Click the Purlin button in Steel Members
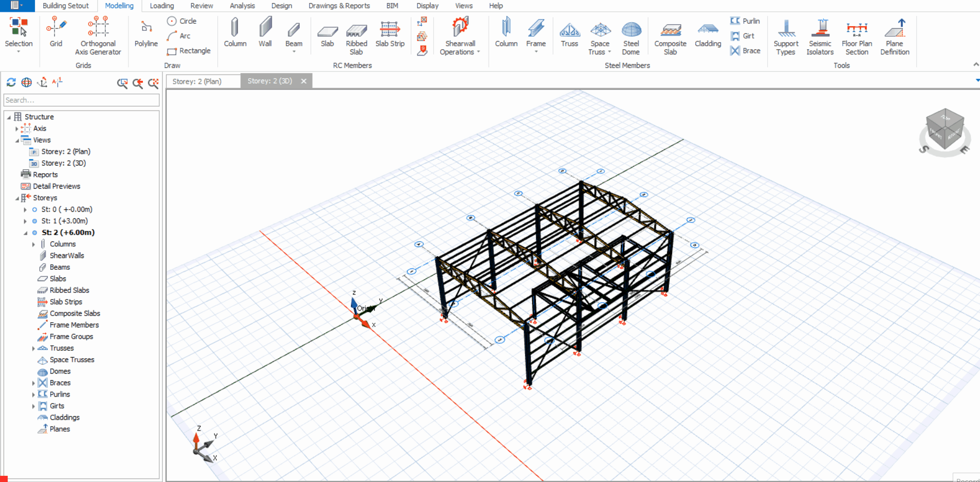 745,21
